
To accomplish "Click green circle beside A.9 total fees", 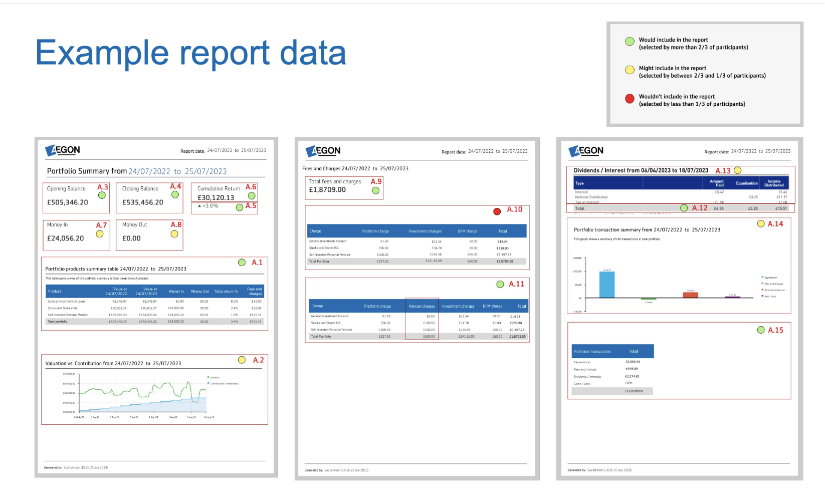I will pos(375,190).
